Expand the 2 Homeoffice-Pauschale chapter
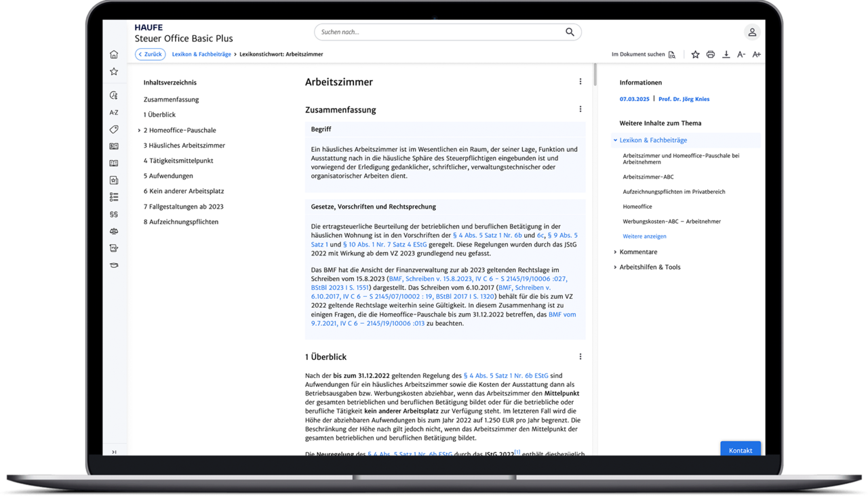Screen dimensions: 868x496 coord(139,130)
